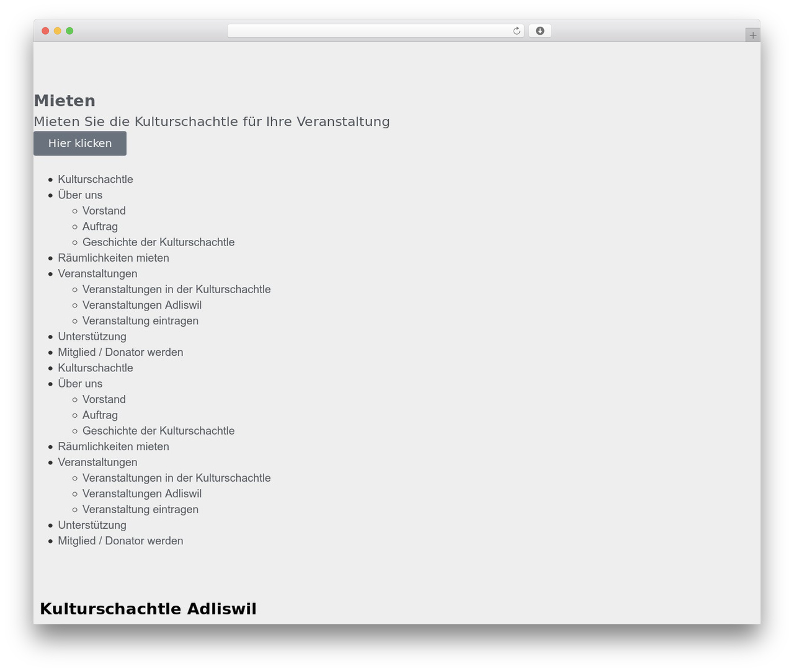Click the Kulturschachtle Adliswil heading
The image size is (794, 672).
pos(148,609)
